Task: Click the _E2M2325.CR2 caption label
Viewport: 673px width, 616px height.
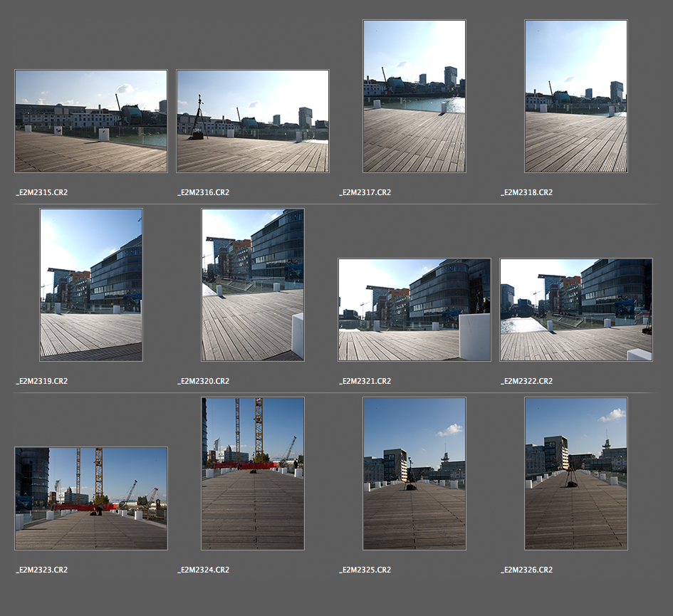Action: coord(365,570)
